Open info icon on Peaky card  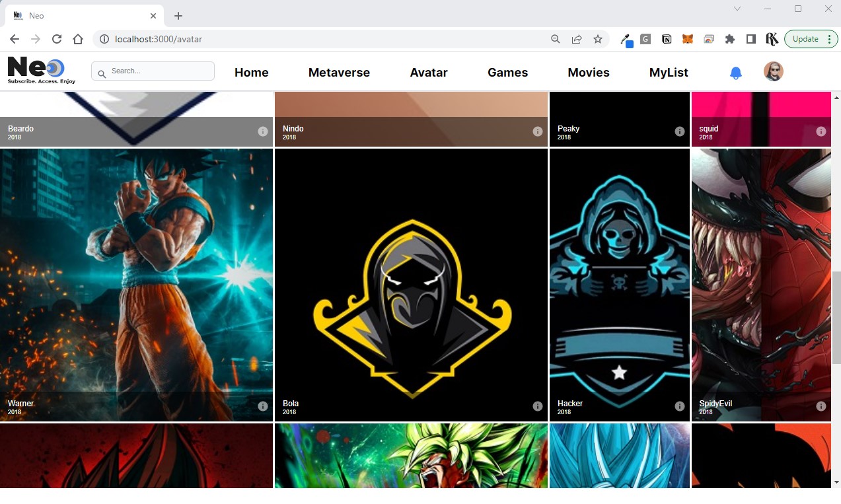pos(680,131)
